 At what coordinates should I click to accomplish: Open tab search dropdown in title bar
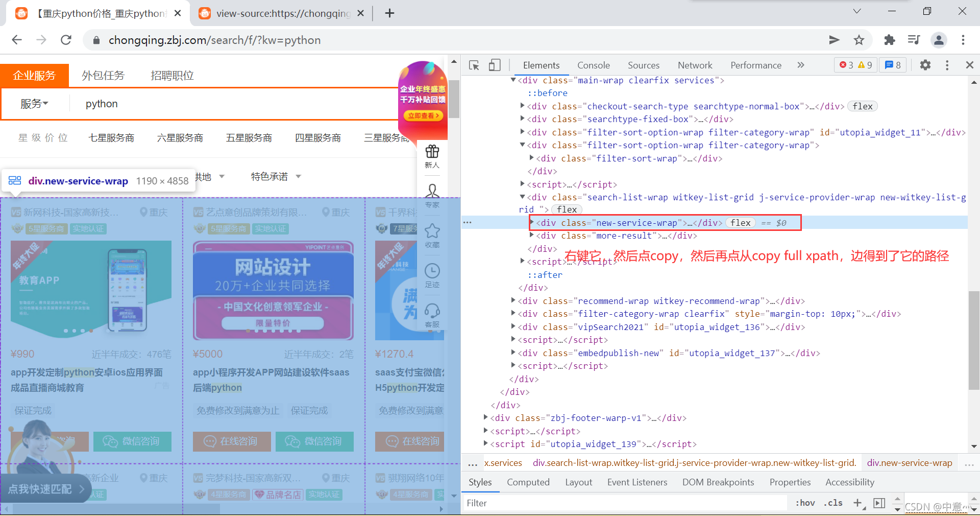pos(857,11)
